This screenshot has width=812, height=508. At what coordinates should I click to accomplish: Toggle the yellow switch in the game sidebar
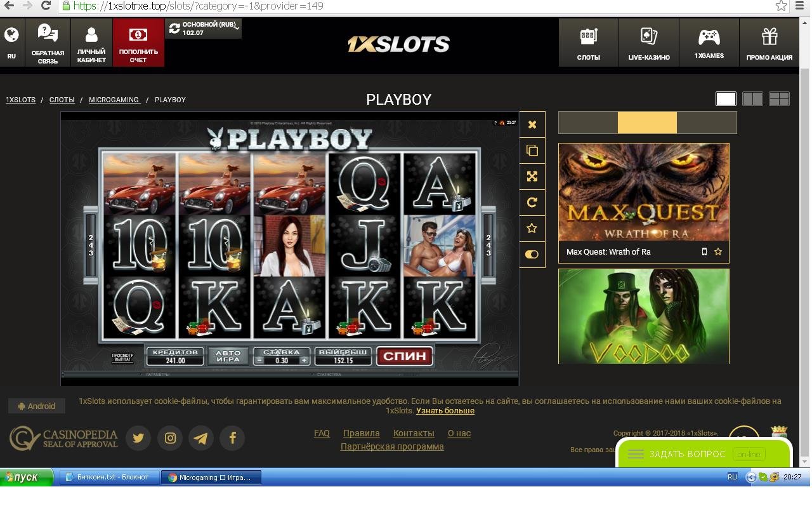(532, 255)
